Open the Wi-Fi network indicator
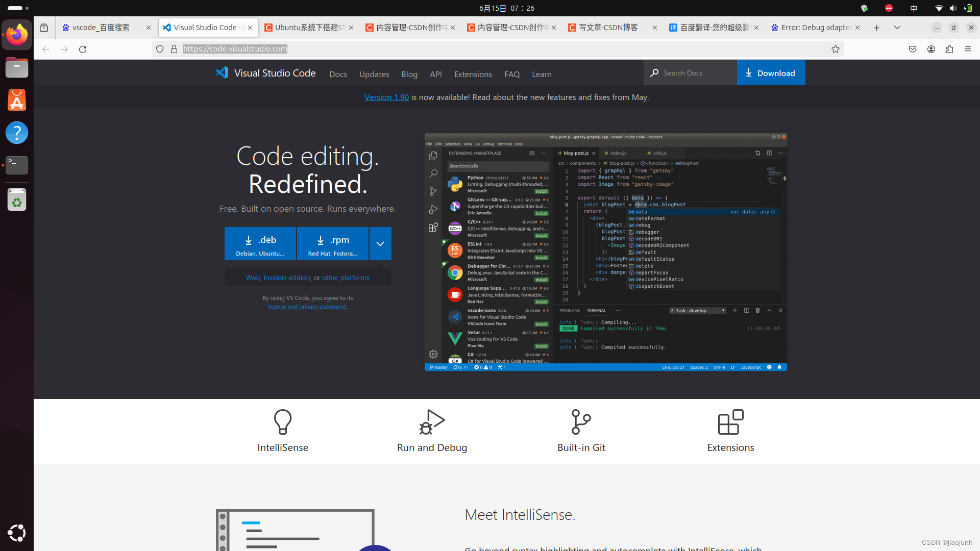 pyautogui.click(x=939, y=8)
